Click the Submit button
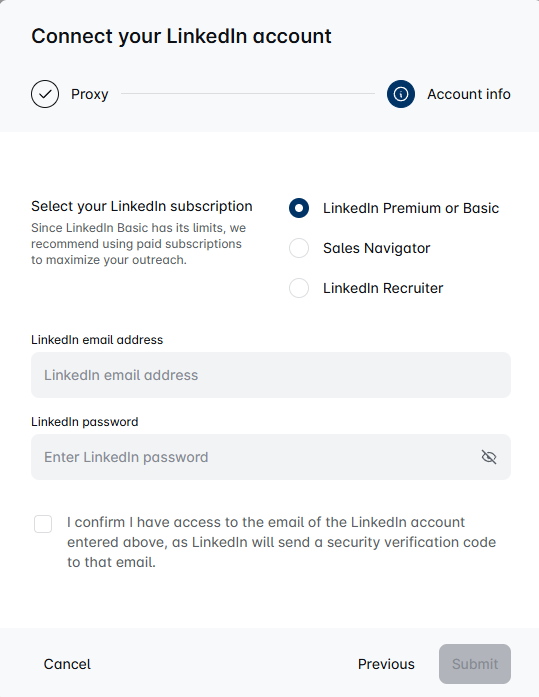 click(x=475, y=664)
